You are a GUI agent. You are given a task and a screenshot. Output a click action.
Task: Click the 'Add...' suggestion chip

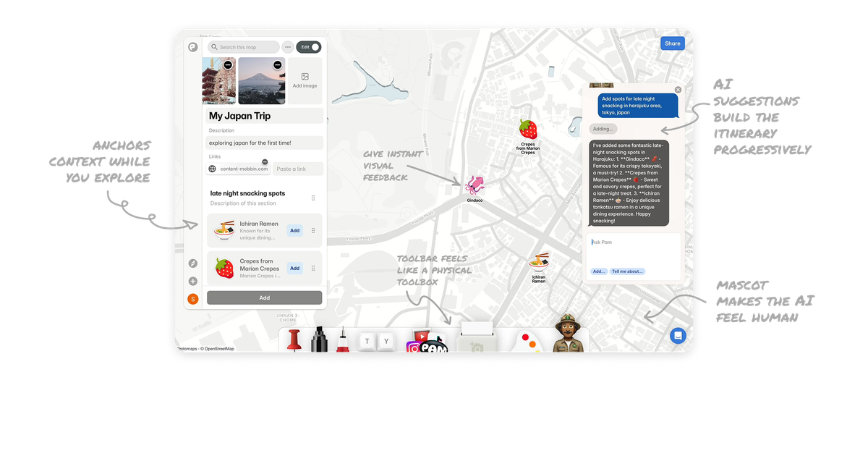pos(599,271)
